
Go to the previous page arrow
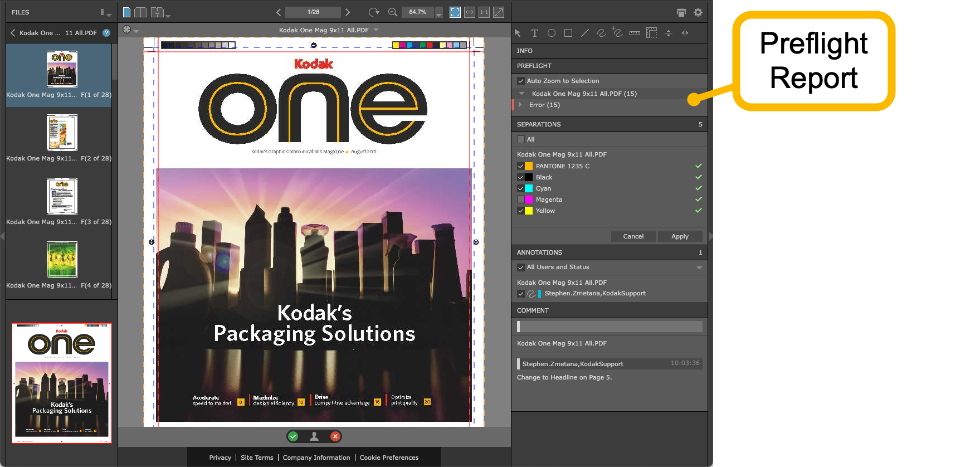pos(279,12)
